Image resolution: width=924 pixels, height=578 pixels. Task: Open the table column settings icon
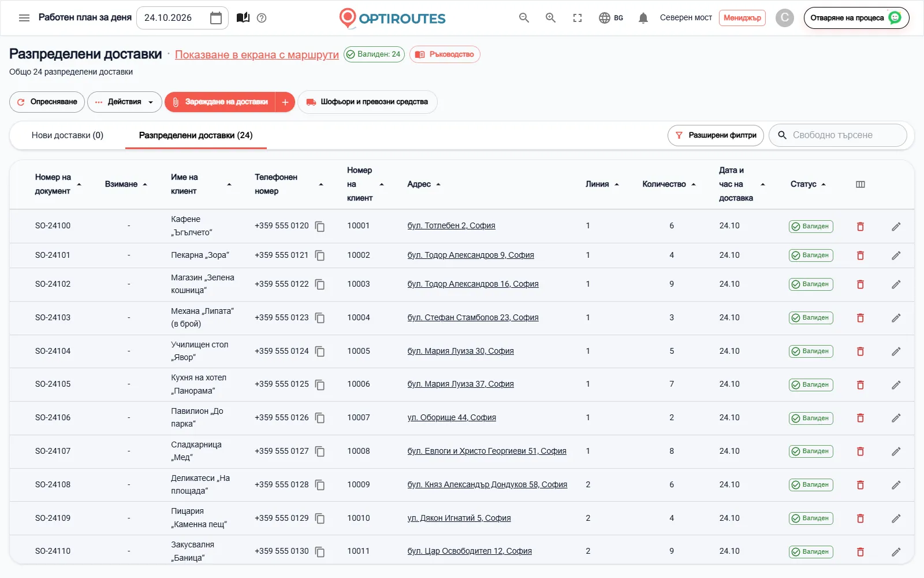(860, 184)
